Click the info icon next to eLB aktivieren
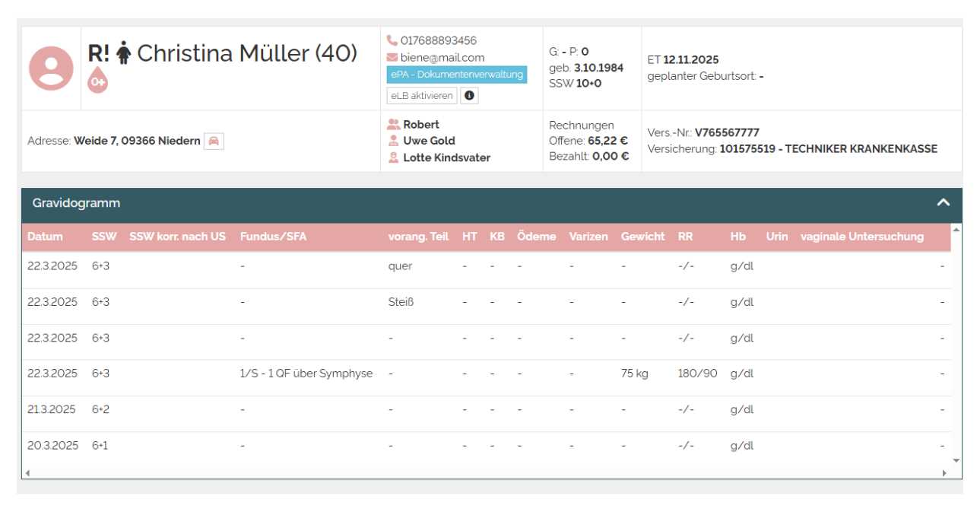This screenshot has width=980, height=512. (469, 96)
